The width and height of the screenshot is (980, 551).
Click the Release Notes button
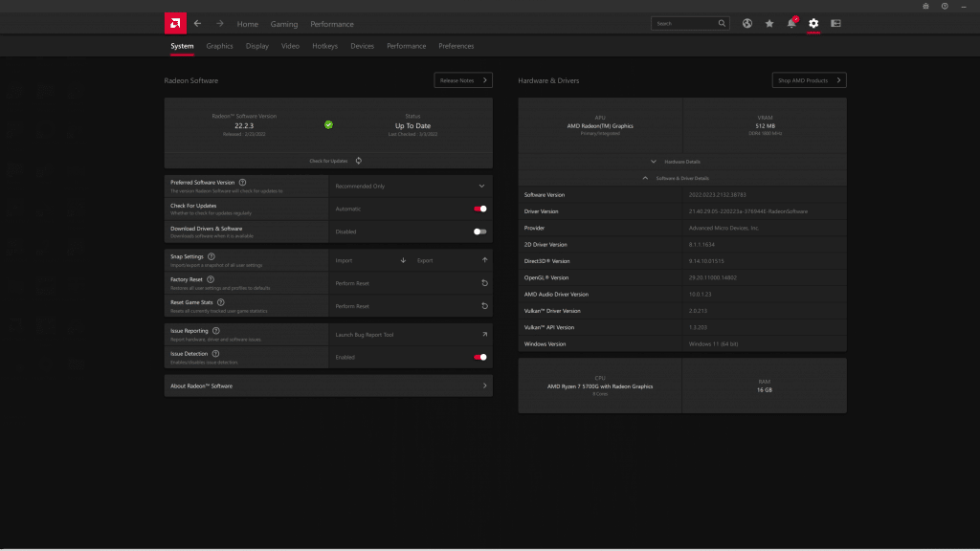coord(463,80)
